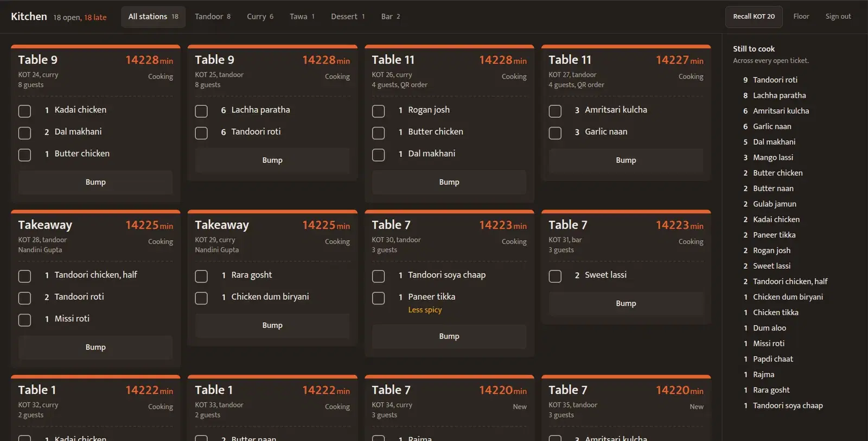Check Rogan josh on KOT 26

tap(378, 111)
